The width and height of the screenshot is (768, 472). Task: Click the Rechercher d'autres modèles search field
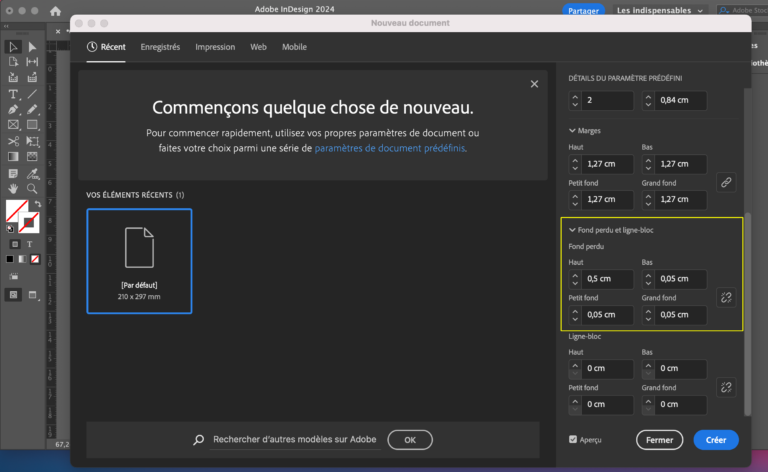tap(294, 439)
